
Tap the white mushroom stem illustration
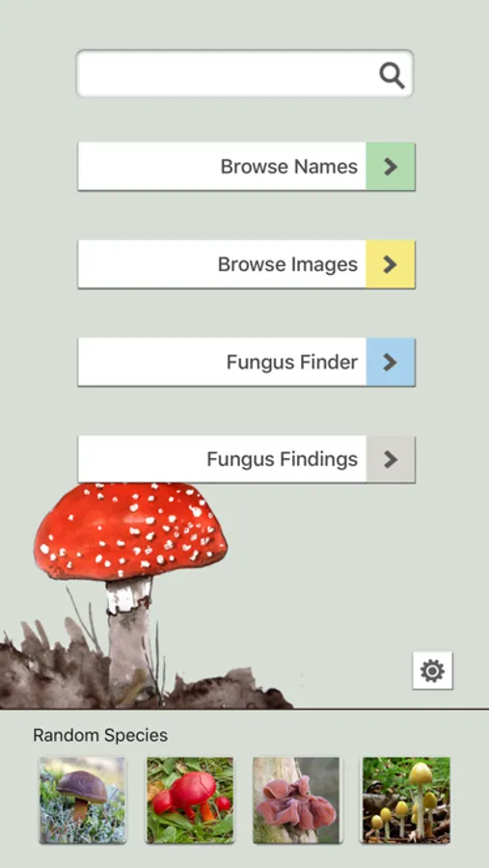click(x=129, y=637)
